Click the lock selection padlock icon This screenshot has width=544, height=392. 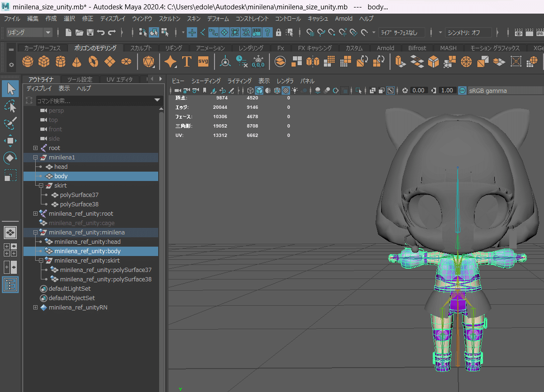pyautogui.click(x=278, y=32)
